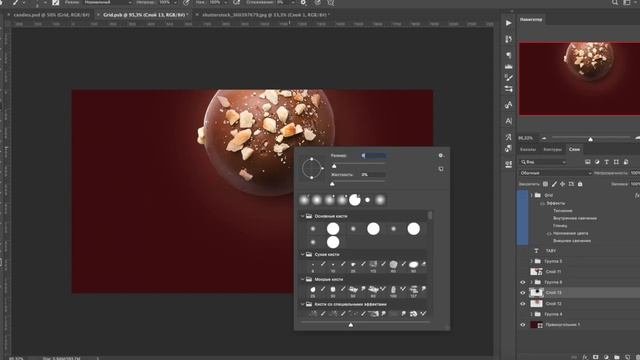The image size is (640, 360).
Task: Expand the Grid layer group
Action: coord(531,196)
